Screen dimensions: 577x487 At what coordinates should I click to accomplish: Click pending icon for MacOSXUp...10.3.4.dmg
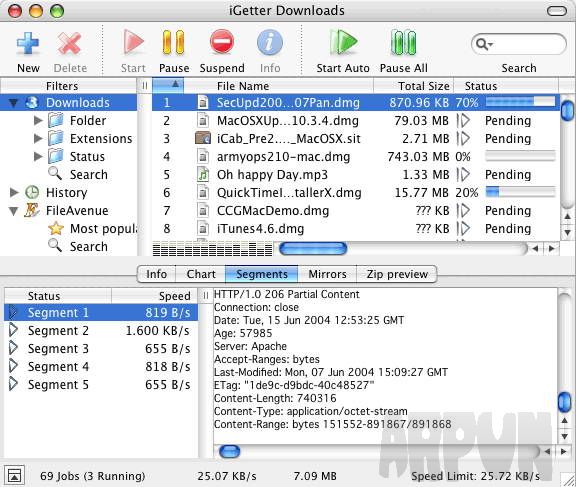click(463, 120)
